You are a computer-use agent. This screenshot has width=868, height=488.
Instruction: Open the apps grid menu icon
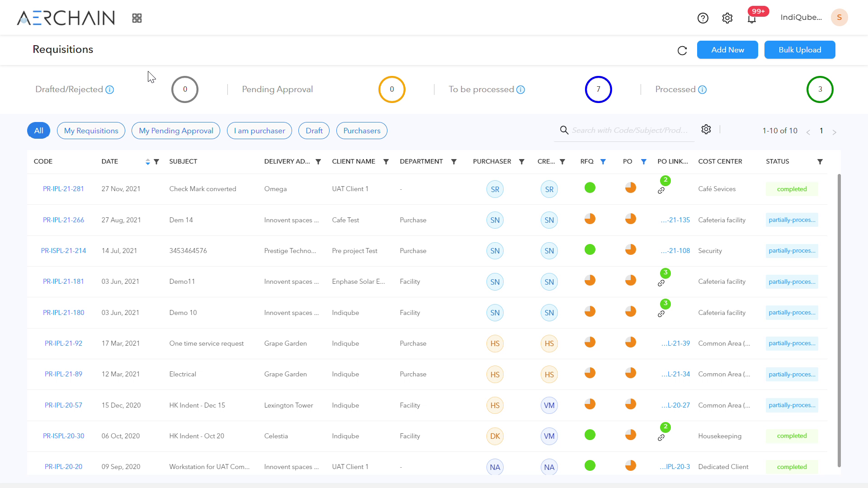(137, 18)
